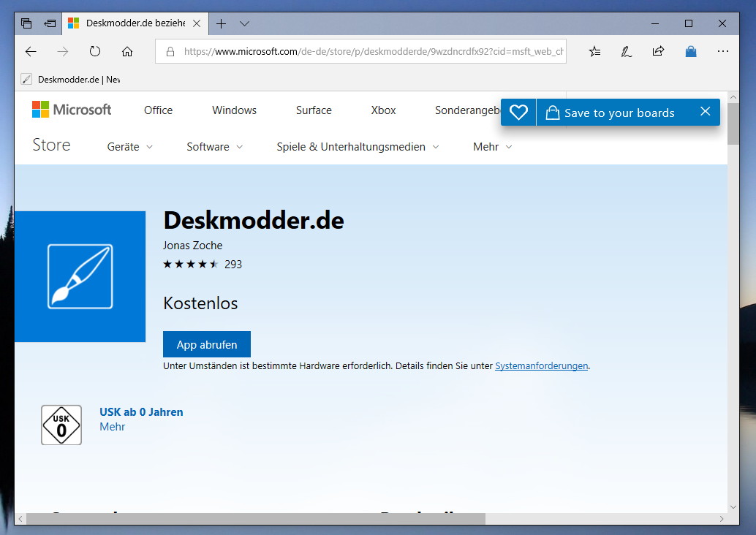Open Windows in Microsoft navigation
This screenshot has width=756, height=535.
234,110
